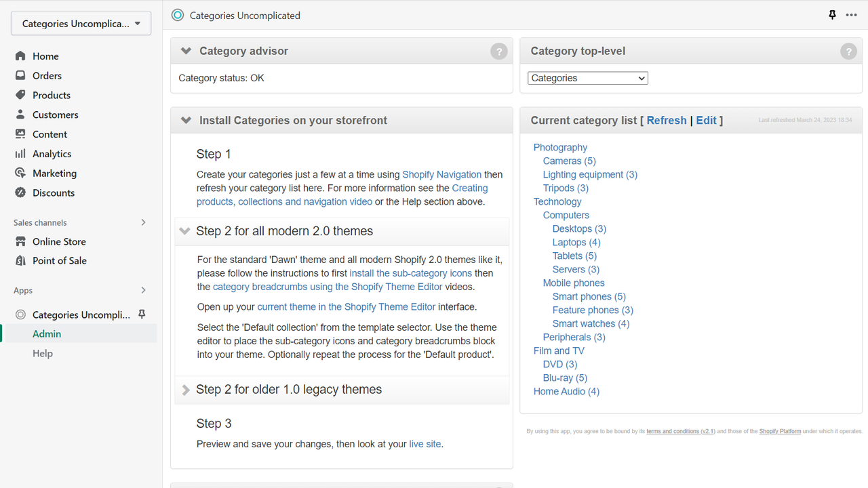Open the Film and TV category
This screenshot has height=488, width=868.
click(559, 350)
